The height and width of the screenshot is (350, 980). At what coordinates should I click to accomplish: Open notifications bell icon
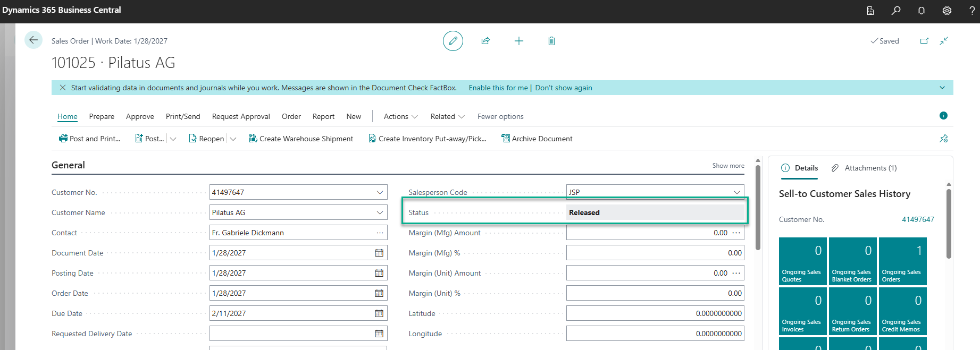tap(922, 10)
